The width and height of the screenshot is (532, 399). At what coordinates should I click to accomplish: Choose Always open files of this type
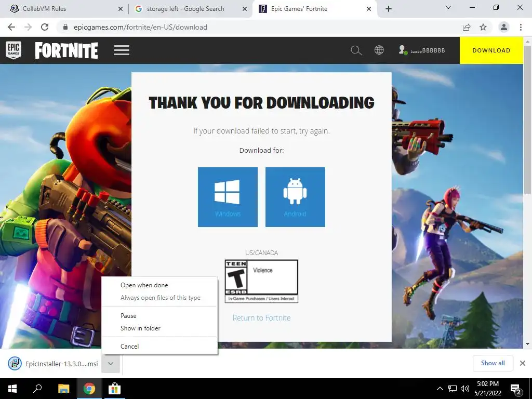pos(159,298)
